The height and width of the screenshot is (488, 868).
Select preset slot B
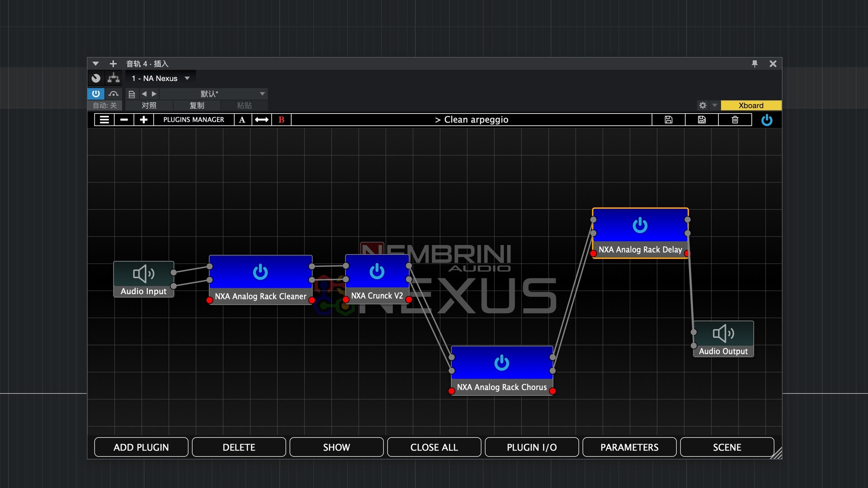[281, 120]
